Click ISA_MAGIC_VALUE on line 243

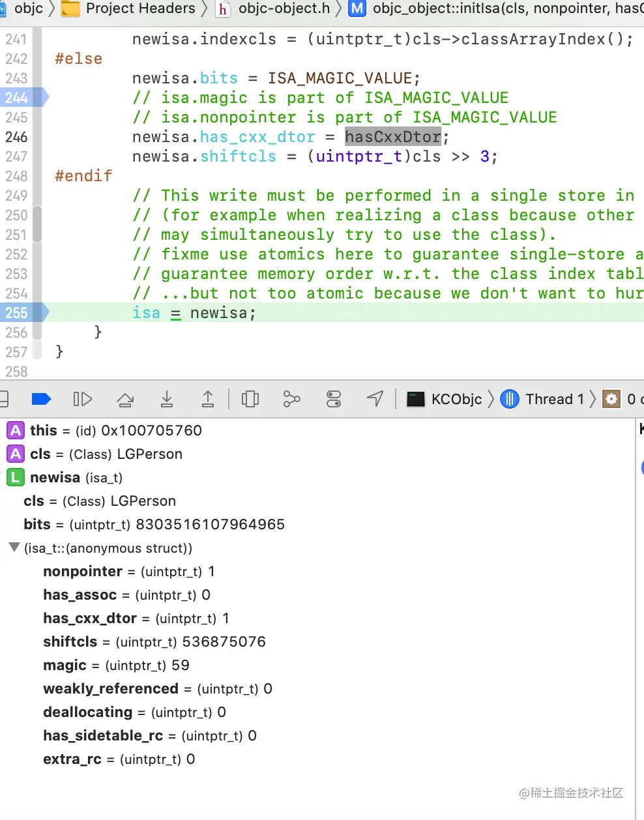(340, 78)
